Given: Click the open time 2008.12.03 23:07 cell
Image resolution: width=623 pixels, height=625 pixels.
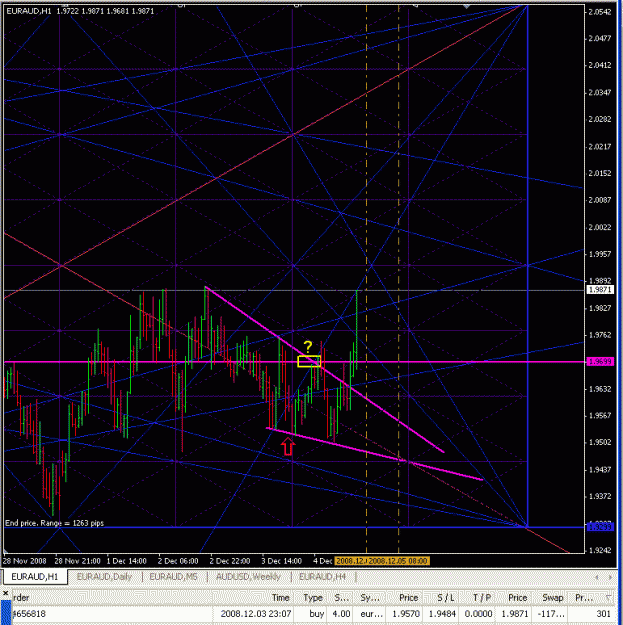Looking at the screenshot, I should [256, 614].
